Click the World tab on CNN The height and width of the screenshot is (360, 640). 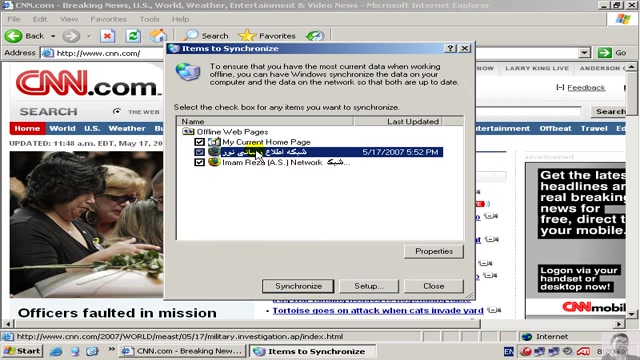[x=62, y=128]
